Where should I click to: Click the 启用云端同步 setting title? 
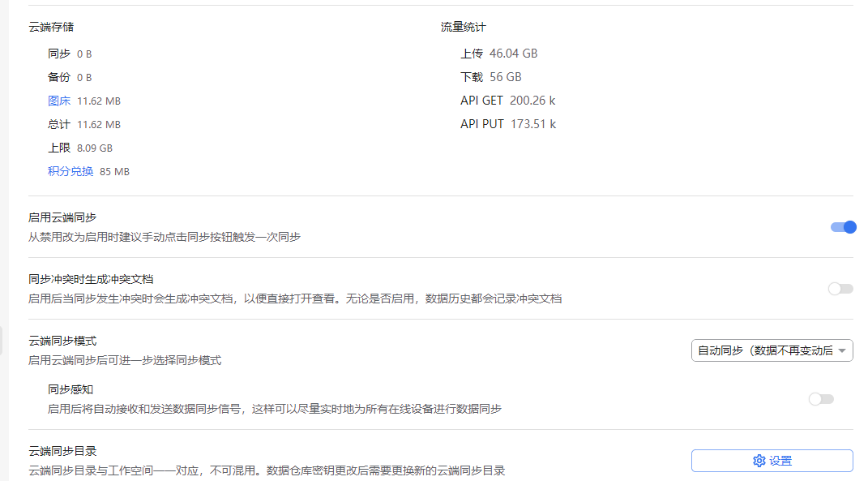click(x=62, y=217)
